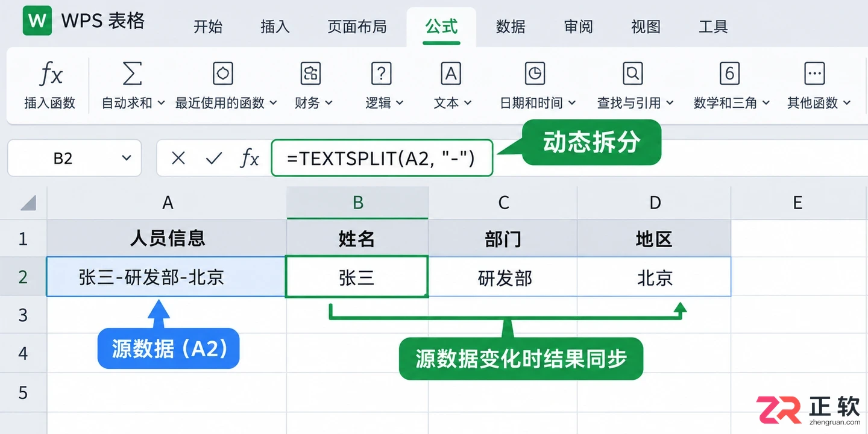The width and height of the screenshot is (868, 434).
Task: Switch to the 开始 tab
Action: tap(208, 27)
